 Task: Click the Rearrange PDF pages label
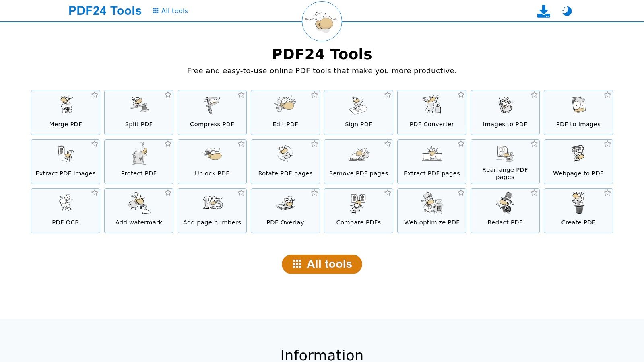click(x=505, y=173)
